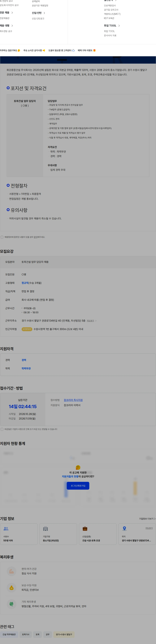156x644 pixels.
Task: Click the FAQ emoji icon
Action: click(x=19, y=50)
